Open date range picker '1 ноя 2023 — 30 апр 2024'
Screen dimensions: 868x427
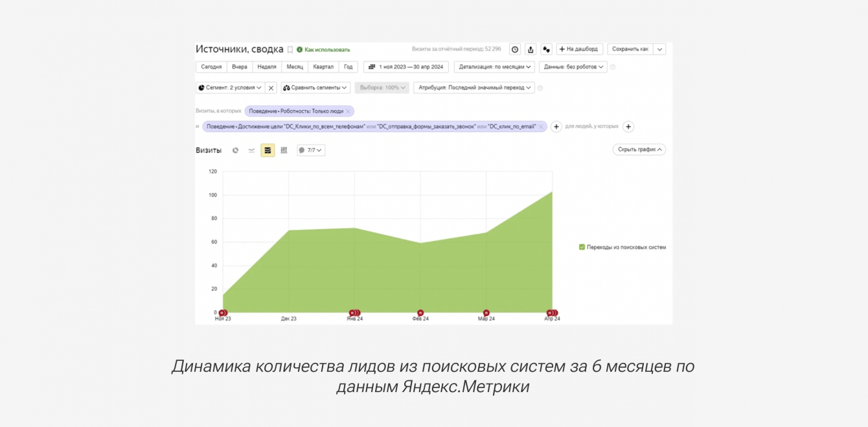coord(405,67)
